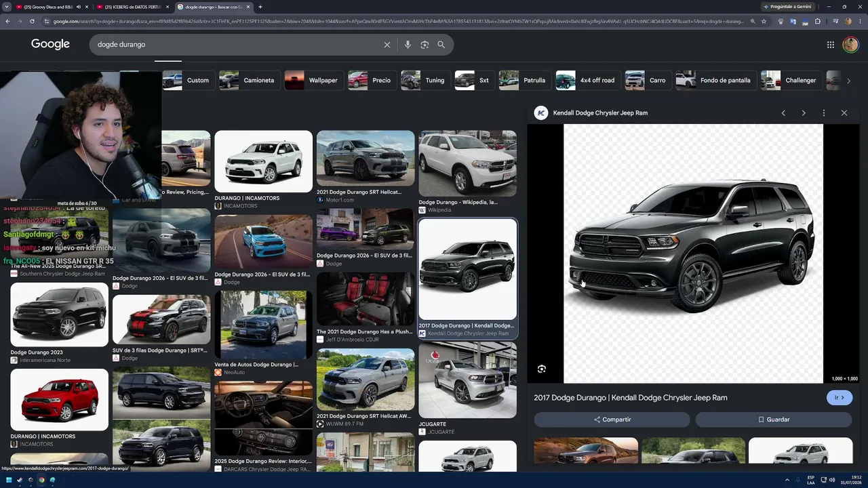The width and height of the screenshot is (868, 488).
Task: Open the Chrome three-dot menu
Action: pyautogui.click(x=859, y=21)
